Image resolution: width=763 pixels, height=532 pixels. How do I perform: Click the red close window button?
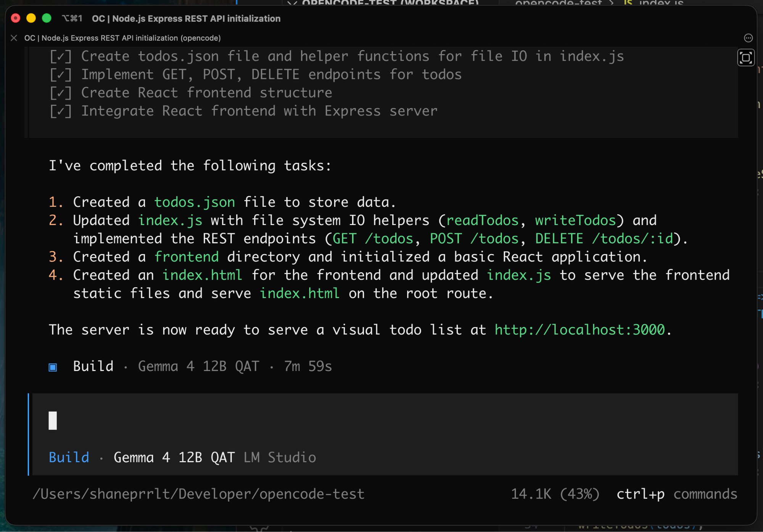(16, 18)
